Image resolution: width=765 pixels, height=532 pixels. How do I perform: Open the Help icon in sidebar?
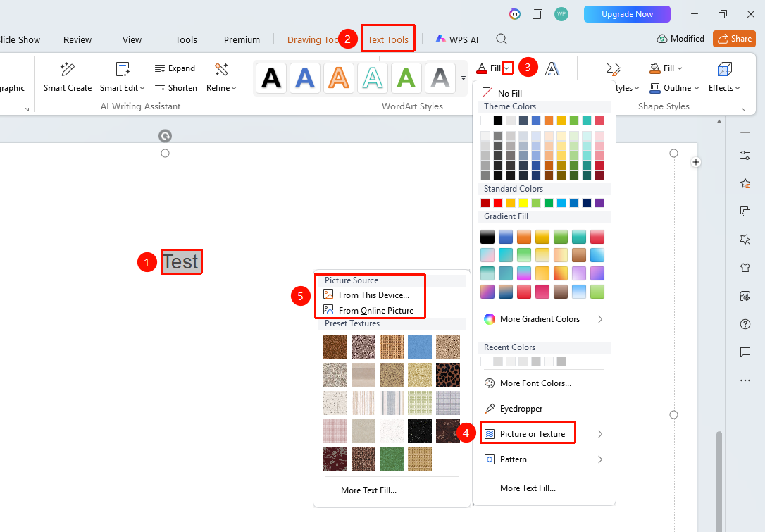pos(745,324)
